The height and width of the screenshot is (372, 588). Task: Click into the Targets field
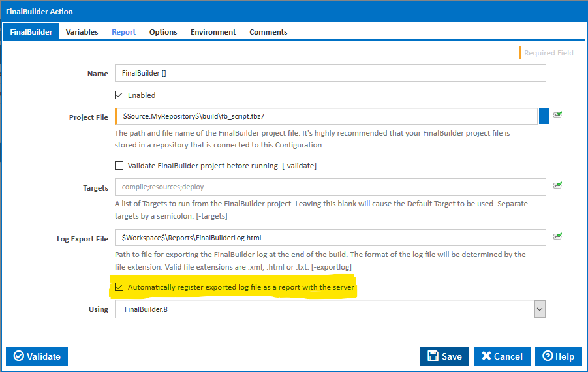point(330,187)
